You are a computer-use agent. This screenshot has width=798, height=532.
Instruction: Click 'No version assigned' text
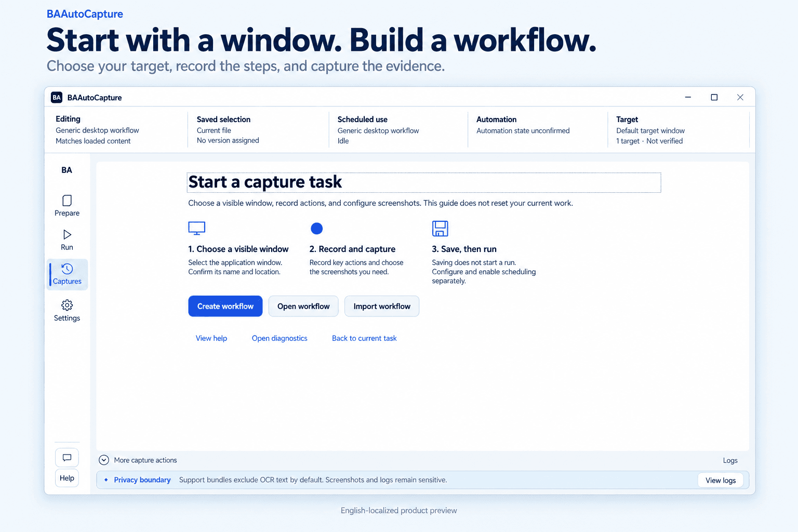[x=228, y=140]
